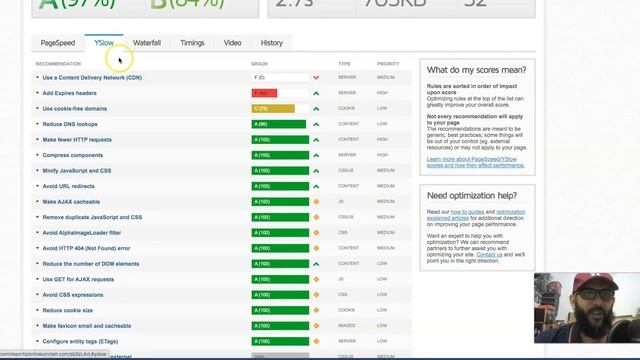Image resolution: width=640 pixels, height=360 pixels.
Task: Open 'Avoid AlphaImageLoader filter' recommendation
Action: [x=82, y=233]
